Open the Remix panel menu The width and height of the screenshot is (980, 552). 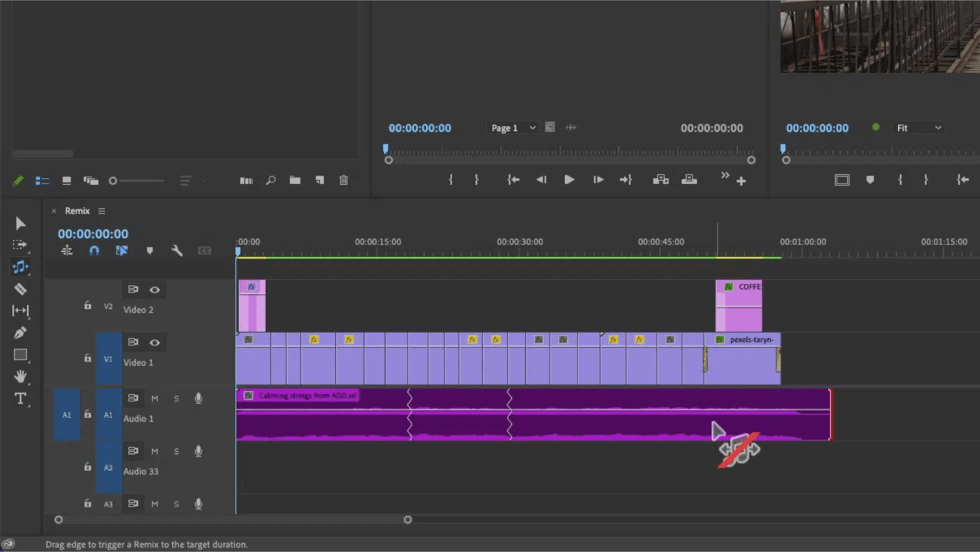101,210
